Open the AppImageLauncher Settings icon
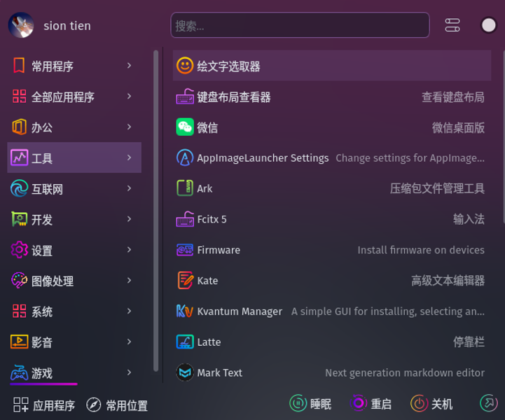This screenshot has height=420, width=505. [x=185, y=158]
